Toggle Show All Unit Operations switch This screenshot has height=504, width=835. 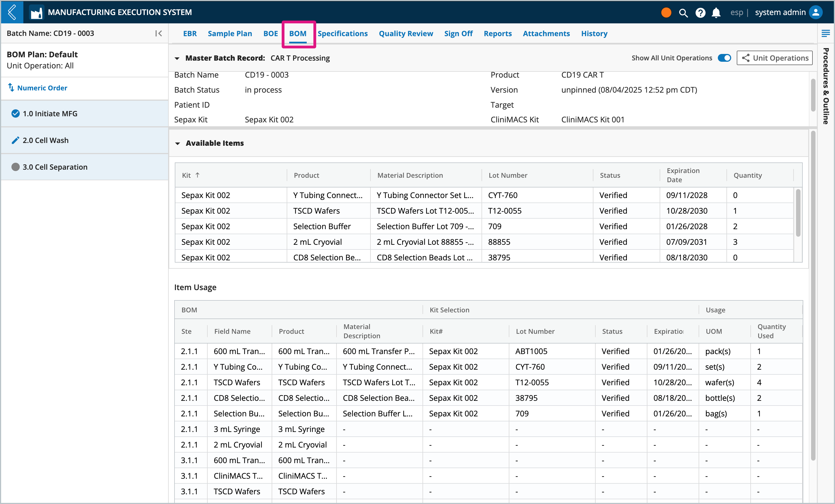[x=724, y=58]
